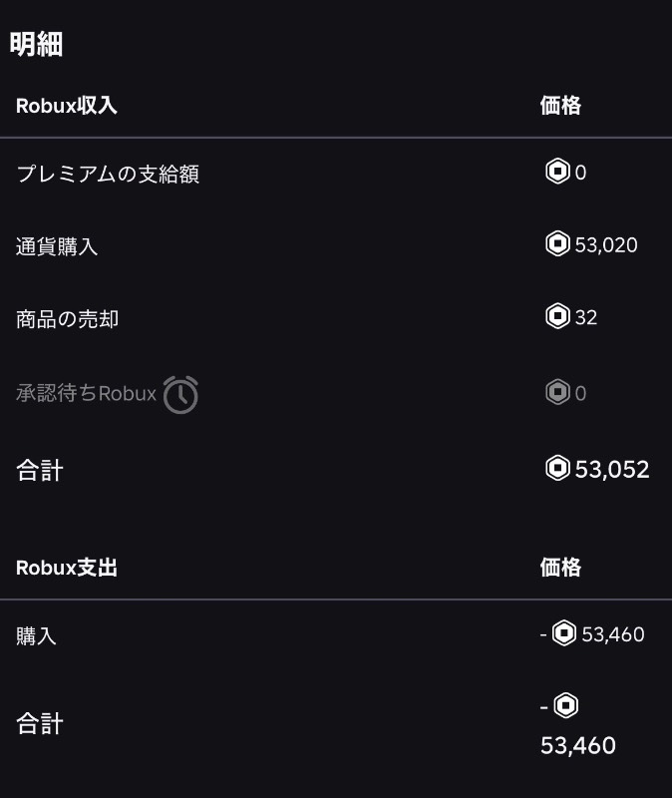
Task: Click Robux icon beside 53,052 total
Action: (x=557, y=468)
